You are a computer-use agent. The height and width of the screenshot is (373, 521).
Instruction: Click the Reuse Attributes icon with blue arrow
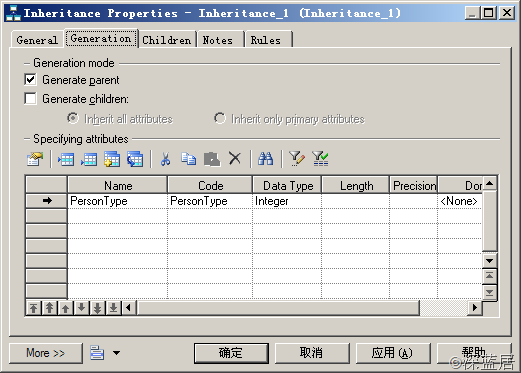135,159
